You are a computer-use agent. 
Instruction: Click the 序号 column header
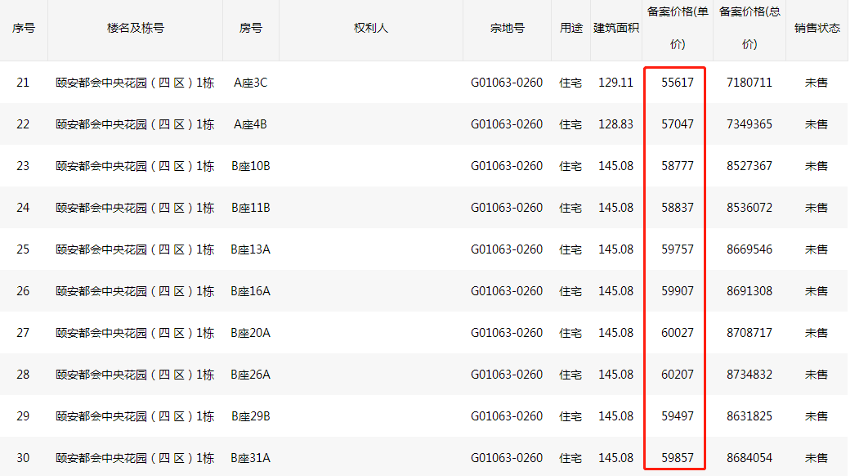pyautogui.click(x=23, y=29)
